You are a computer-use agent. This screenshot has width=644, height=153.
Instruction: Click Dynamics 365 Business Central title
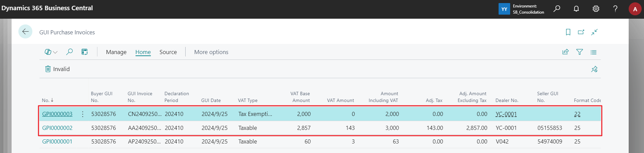click(x=47, y=8)
